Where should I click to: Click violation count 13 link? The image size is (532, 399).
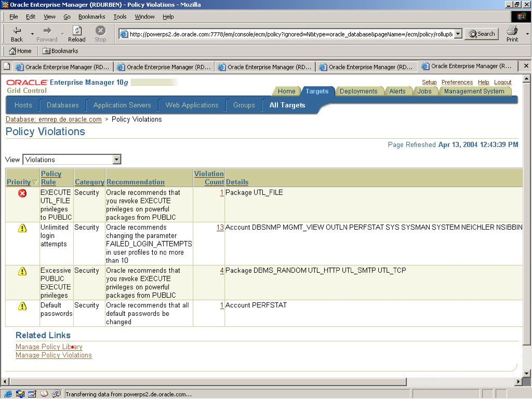(220, 228)
